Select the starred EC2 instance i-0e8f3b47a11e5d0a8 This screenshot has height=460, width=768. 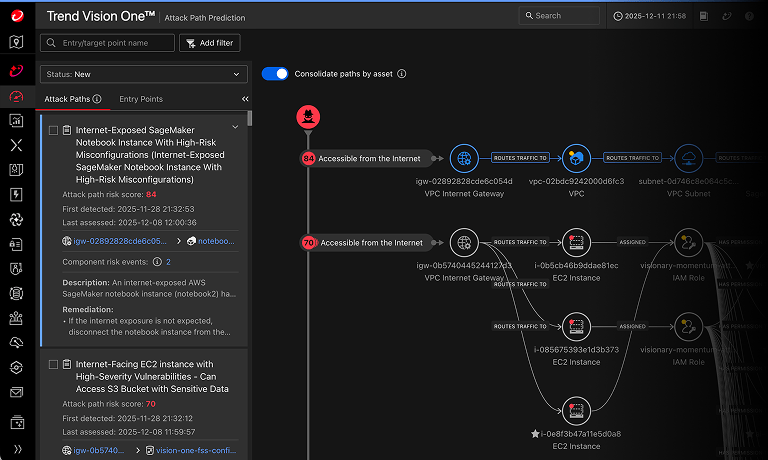[576, 410]
